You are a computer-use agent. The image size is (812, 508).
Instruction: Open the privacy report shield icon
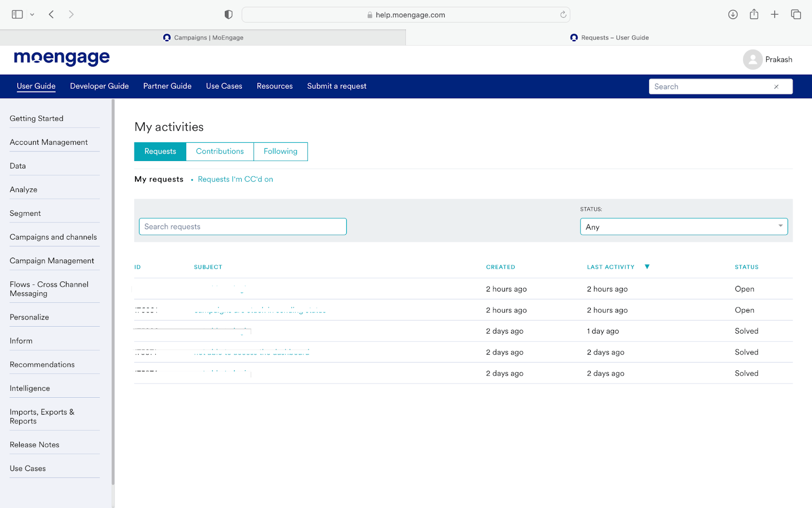tap(228, 15)
